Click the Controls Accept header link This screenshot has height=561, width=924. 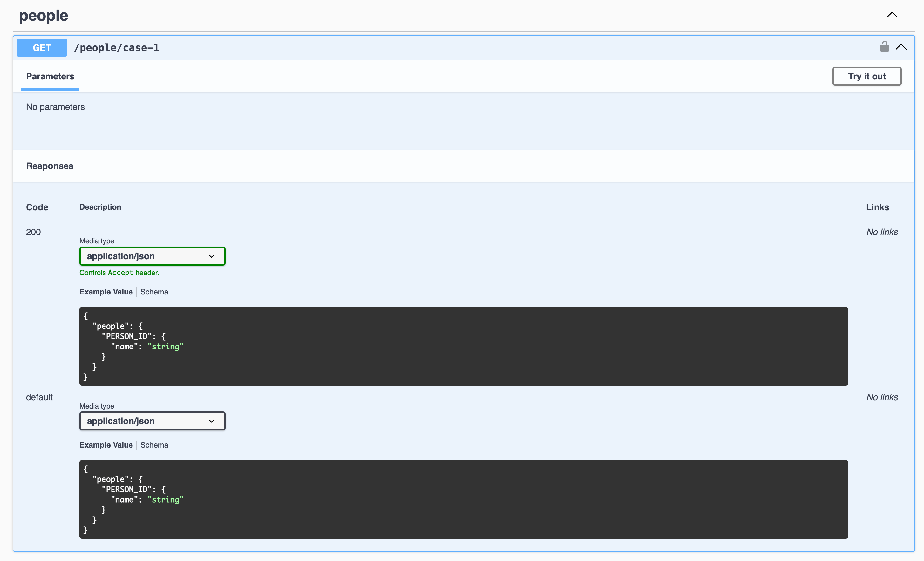119,273
